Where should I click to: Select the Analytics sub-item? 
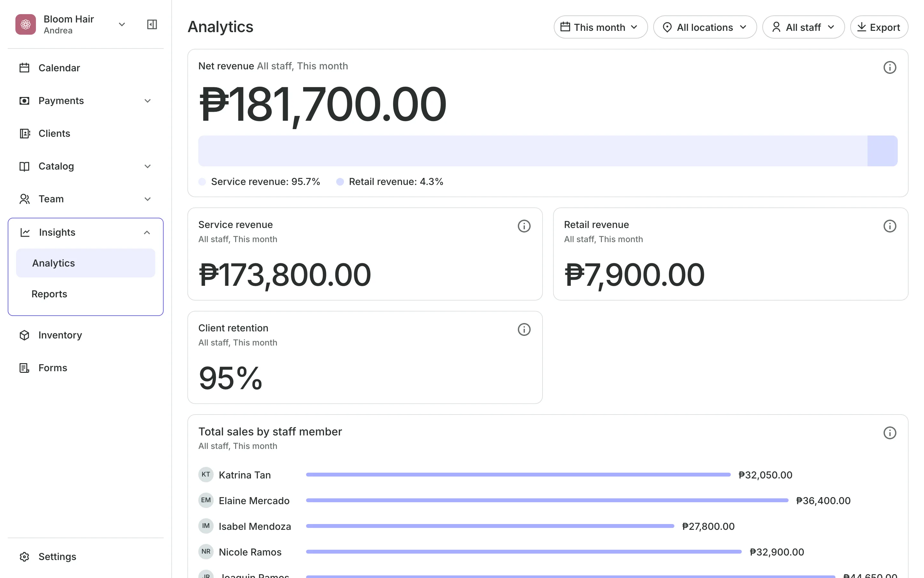(x=86, y=263)
